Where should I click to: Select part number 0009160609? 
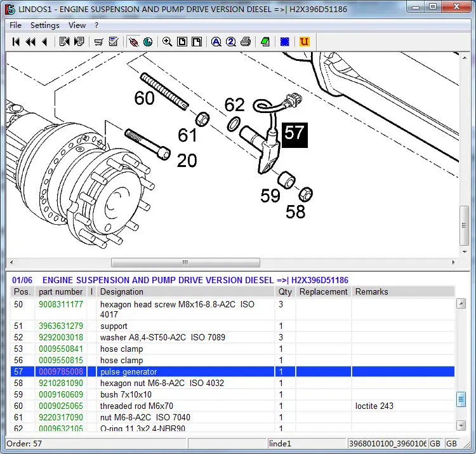tap(61, 394)
